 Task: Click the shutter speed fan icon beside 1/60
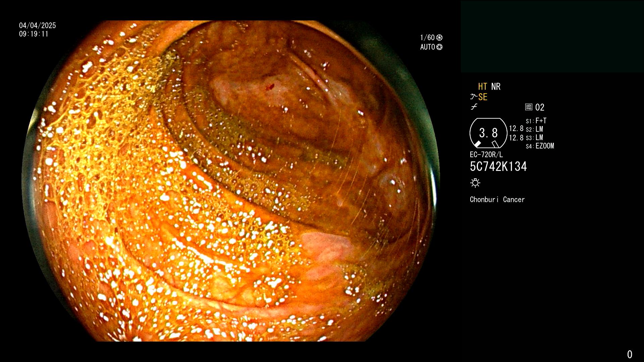[x=439, y=38]
